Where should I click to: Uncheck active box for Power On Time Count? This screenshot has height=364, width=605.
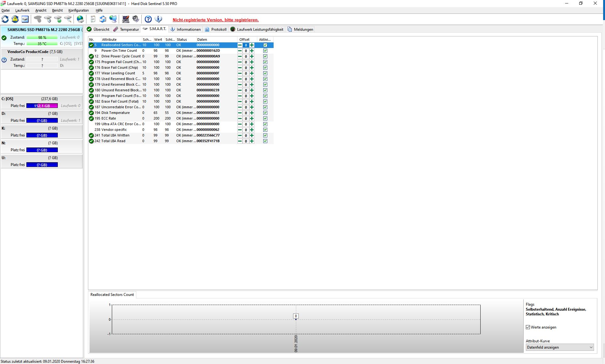click(265, 51)
